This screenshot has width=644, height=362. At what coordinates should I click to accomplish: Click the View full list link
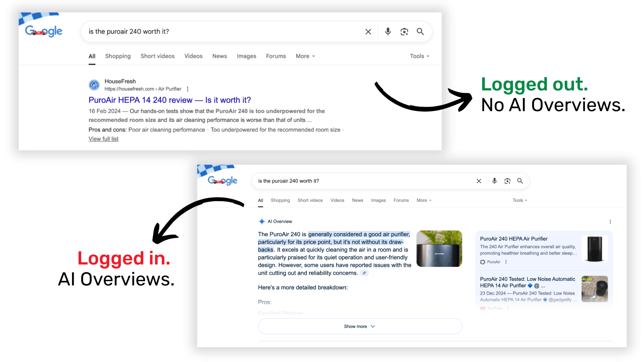click(103, 139)
